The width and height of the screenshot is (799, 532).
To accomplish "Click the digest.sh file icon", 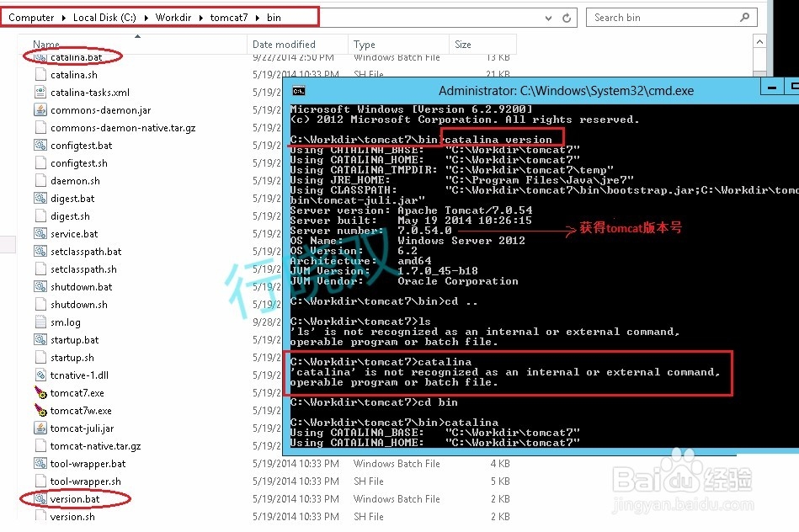I will point(40,216).
